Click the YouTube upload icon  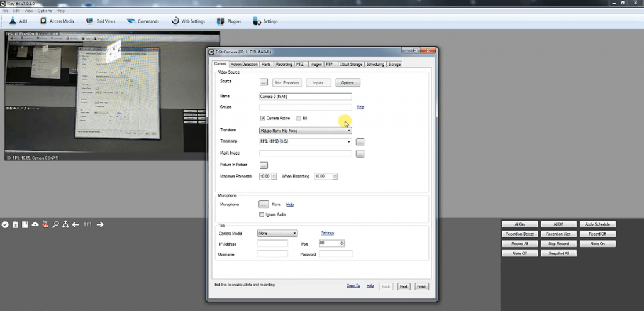click(x=45, y=225)
